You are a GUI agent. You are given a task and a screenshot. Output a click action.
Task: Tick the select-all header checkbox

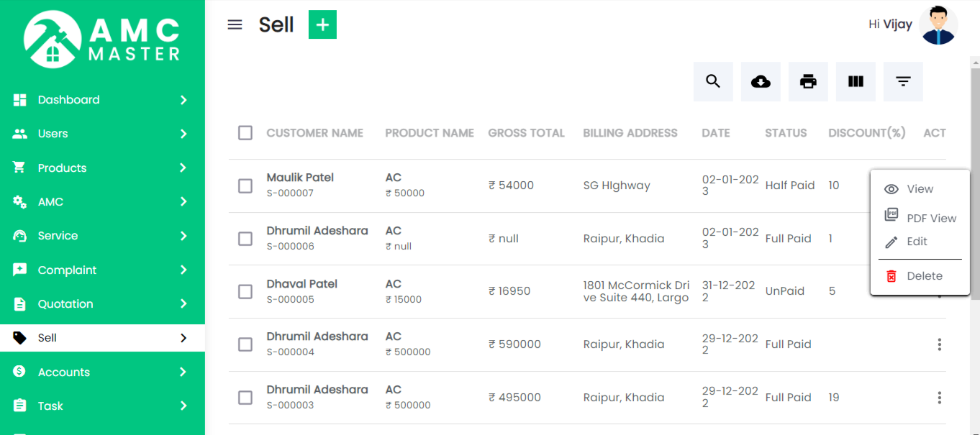(245, 133)
